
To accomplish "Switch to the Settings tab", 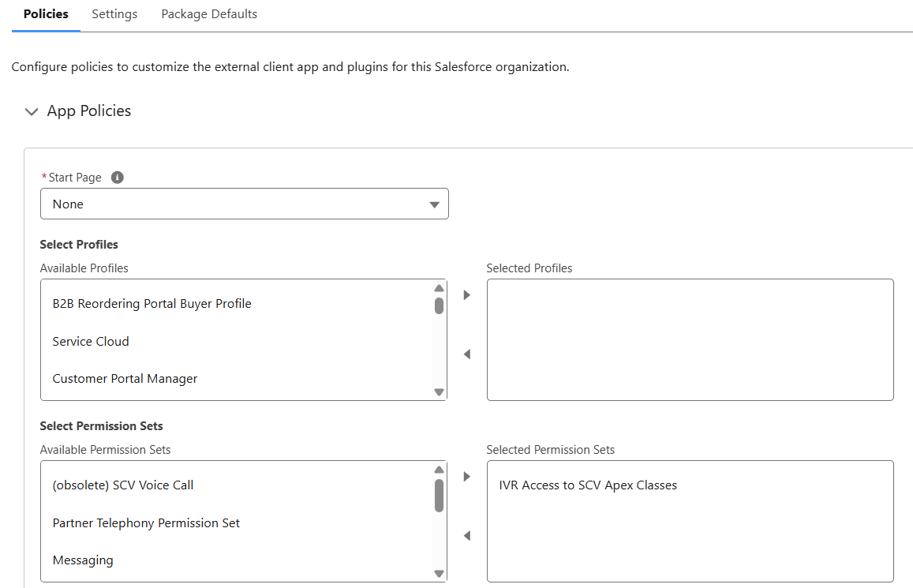I will [x=114, y=13].
